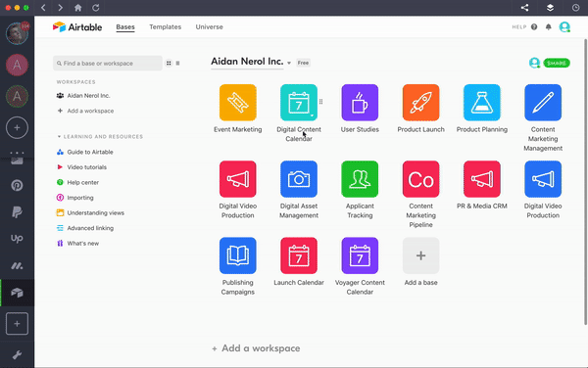Click the green Share button
Viewport: 588px width, 368px height.
[557, 63]
